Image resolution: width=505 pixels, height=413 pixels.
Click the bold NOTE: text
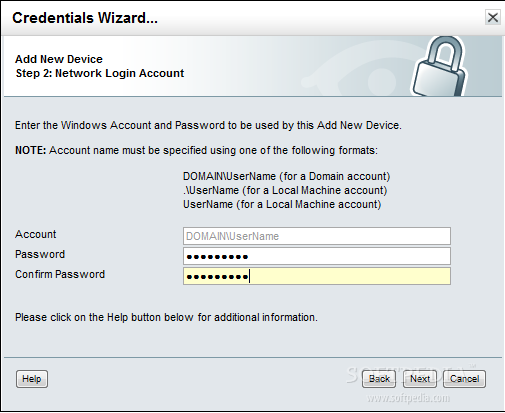click(31, 150)
